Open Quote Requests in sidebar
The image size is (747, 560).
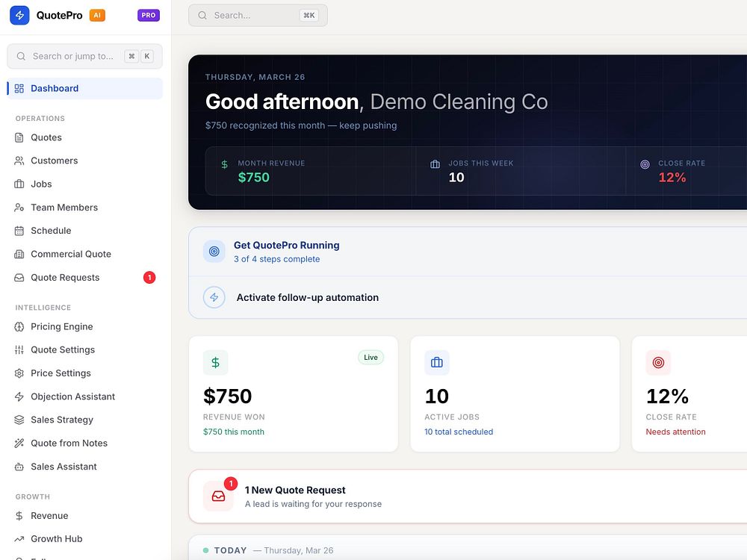(x=85, y=278)
